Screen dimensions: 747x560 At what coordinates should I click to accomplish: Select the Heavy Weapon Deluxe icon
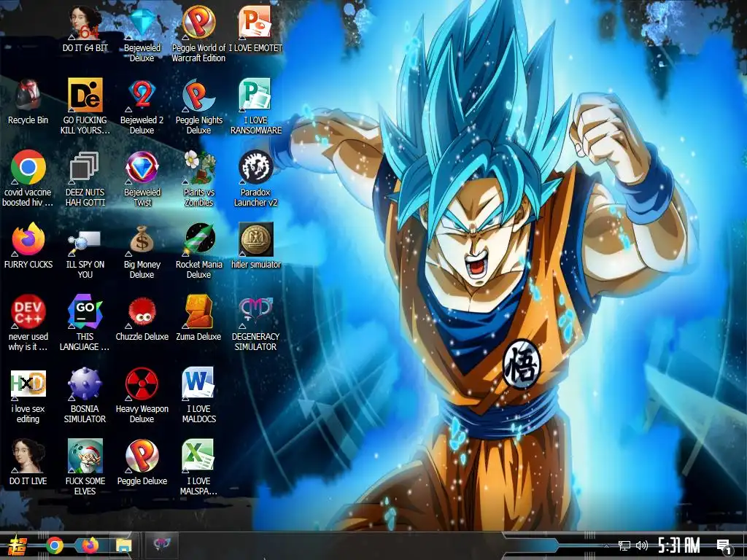click(x=142, y=395)
